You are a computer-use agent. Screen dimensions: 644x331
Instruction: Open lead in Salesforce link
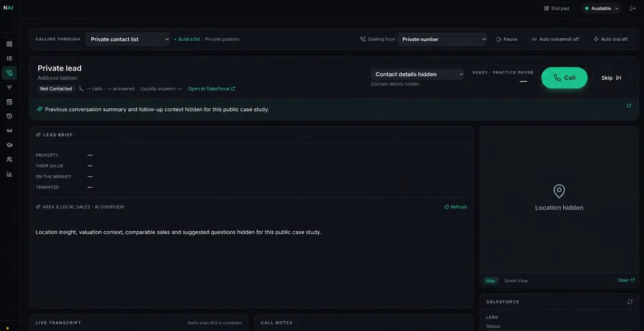tap(211, 88)
